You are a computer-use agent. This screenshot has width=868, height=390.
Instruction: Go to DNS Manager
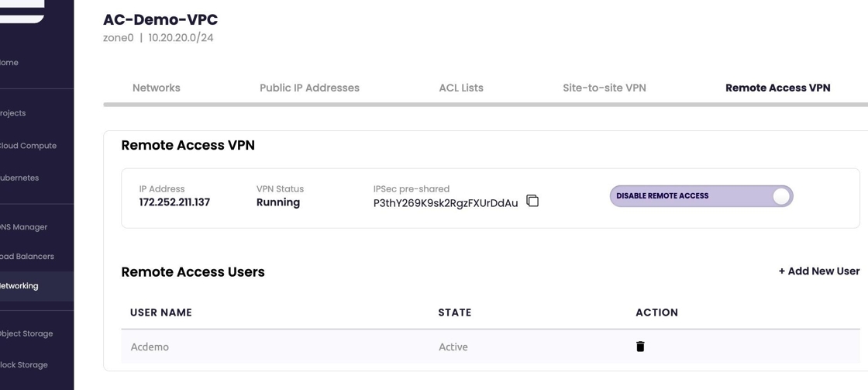24,227
